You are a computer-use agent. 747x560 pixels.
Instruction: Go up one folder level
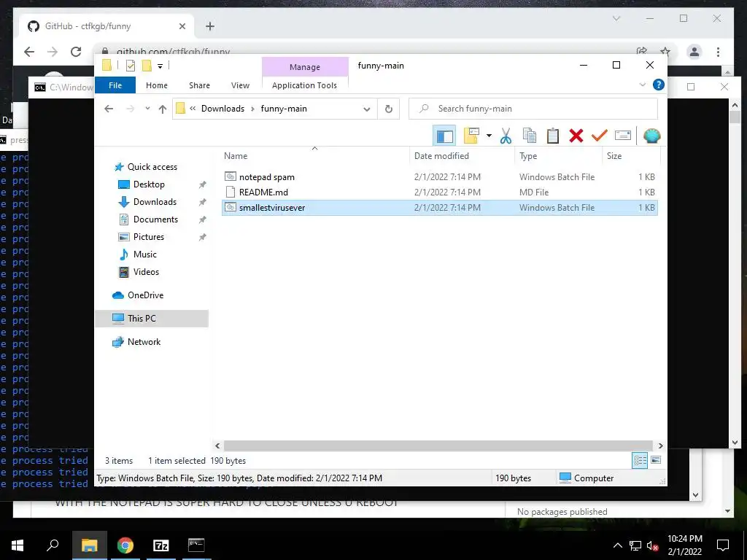point(163,109)
